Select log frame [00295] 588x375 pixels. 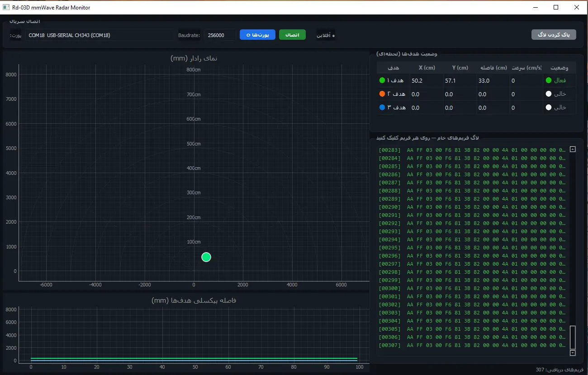[472, 248]
